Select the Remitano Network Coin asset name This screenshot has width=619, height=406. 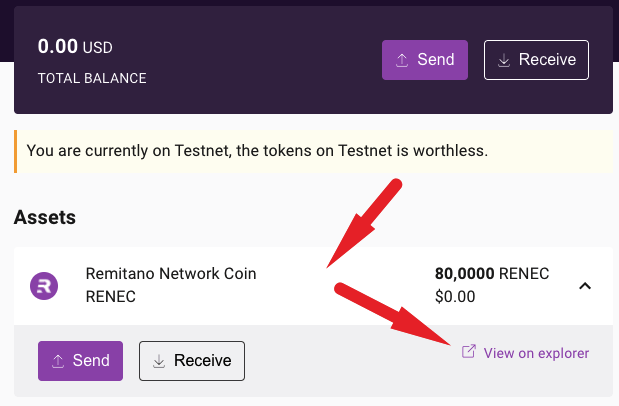(x=171, y=274)
